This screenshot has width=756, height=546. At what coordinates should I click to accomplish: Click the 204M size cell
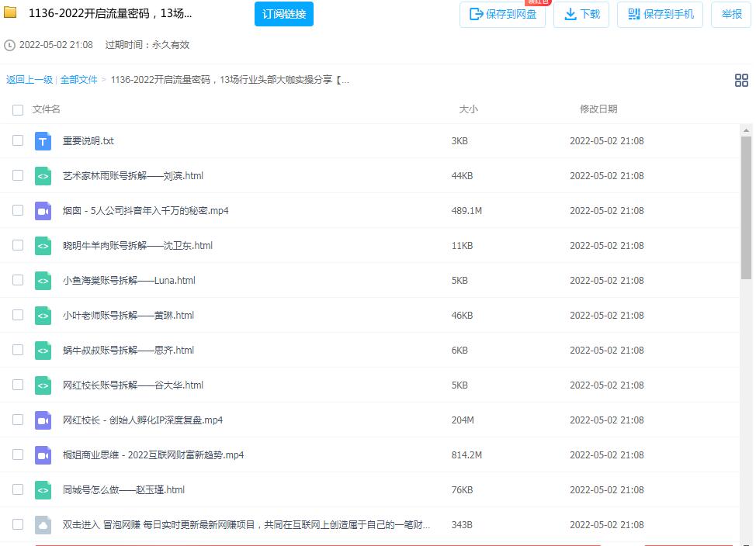pos(463,420)
